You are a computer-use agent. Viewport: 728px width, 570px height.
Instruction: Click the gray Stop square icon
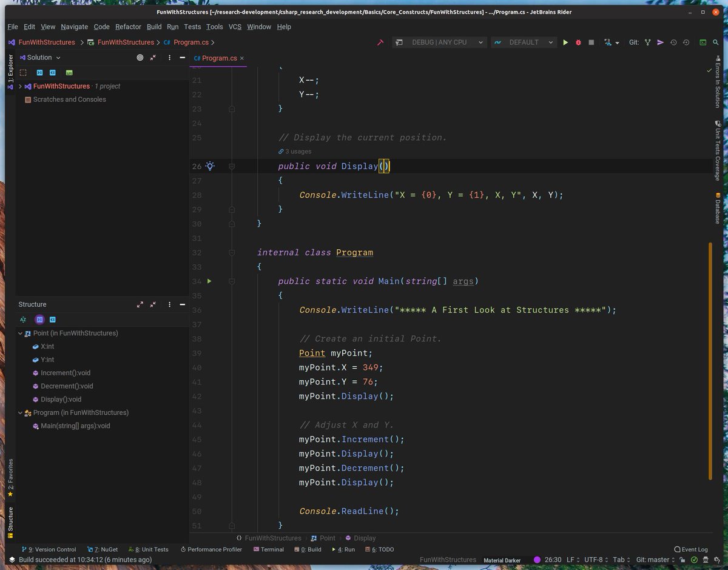[x=591, y=42]
